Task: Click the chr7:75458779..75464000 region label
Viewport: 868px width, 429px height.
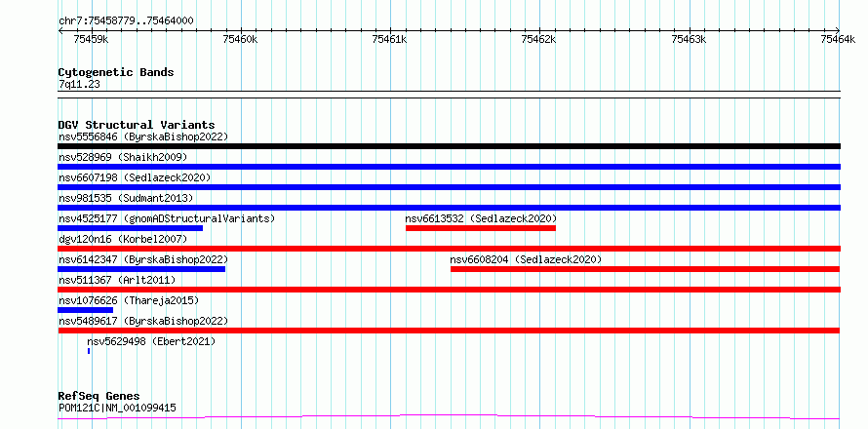Action: (x=126, y=21)
